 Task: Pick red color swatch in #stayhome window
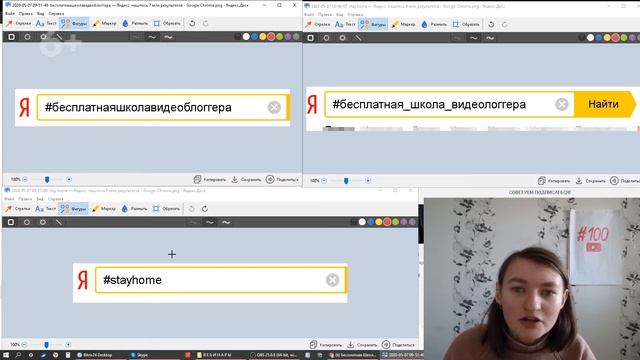[x=387, y=222]
